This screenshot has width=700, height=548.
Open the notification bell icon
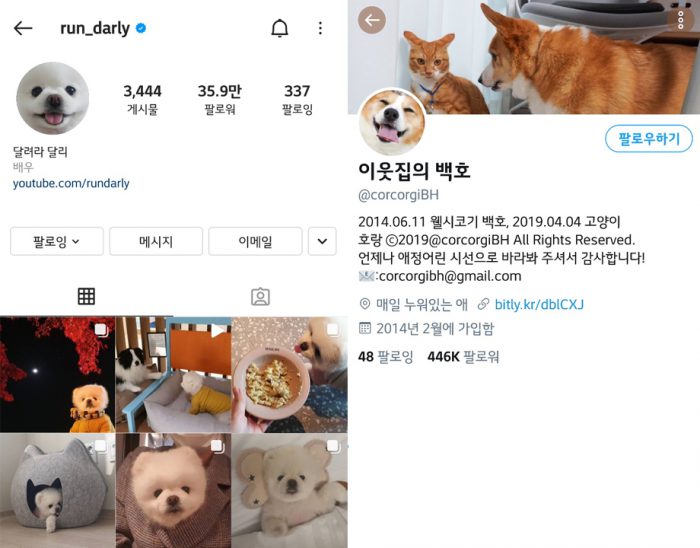click(280, 29)
